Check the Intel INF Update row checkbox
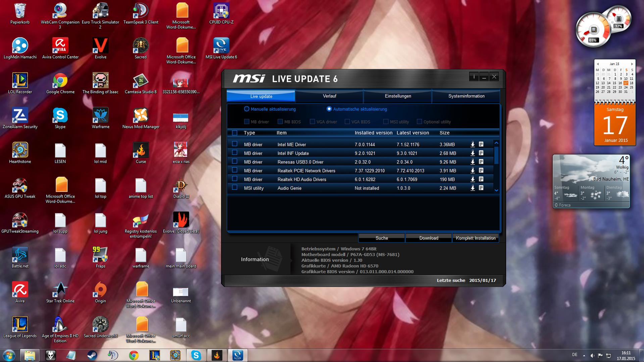 coord(235,153)
